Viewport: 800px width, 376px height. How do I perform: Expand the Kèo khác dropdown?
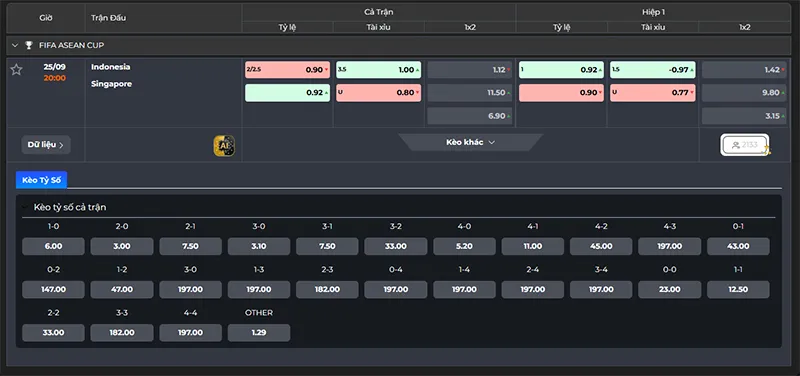click(470, 142)
